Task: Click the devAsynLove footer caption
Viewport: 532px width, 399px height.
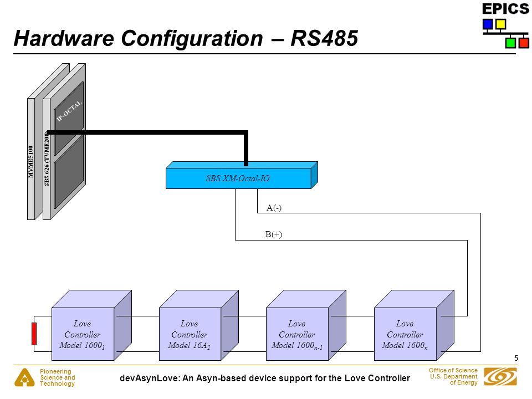Action: (x=265, y=378)
